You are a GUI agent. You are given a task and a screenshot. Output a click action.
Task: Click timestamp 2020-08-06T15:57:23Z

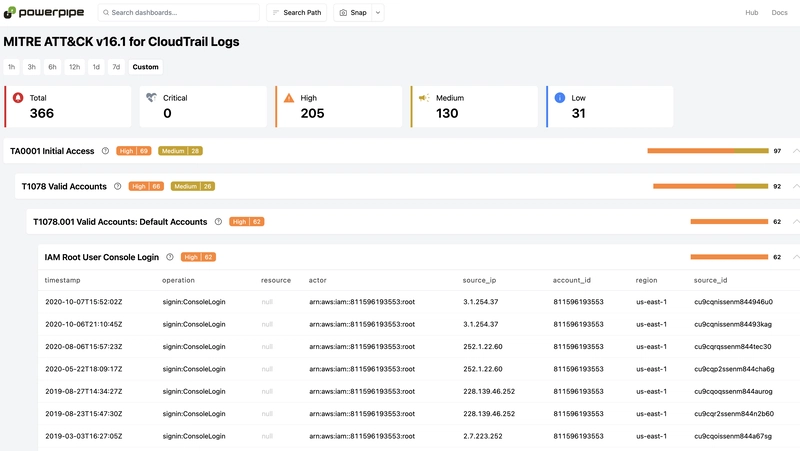[84, 347]
